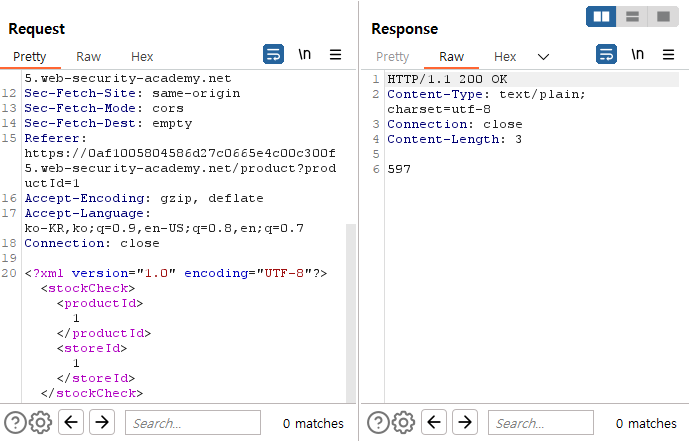Image resolution: width=689 pixels, height=441 pixels.
Task: Toggle non-printable characters in the Request panel
Action: coord(305,54)
